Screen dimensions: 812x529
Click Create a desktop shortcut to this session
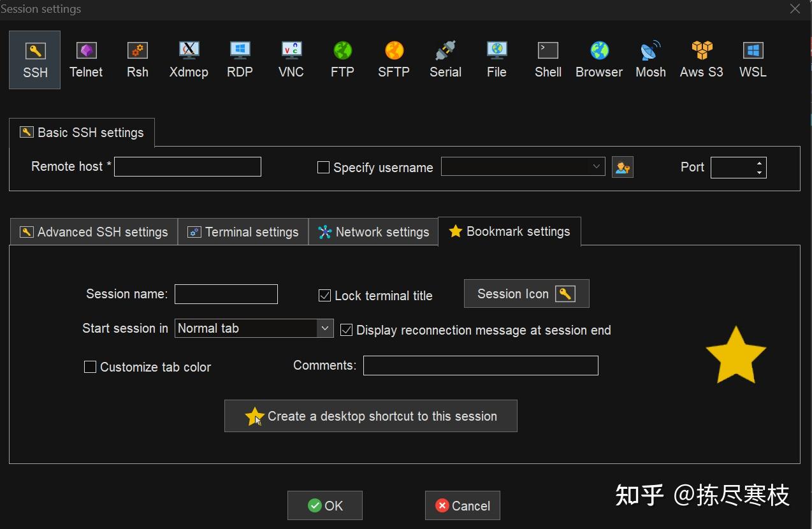pos(370,416)
